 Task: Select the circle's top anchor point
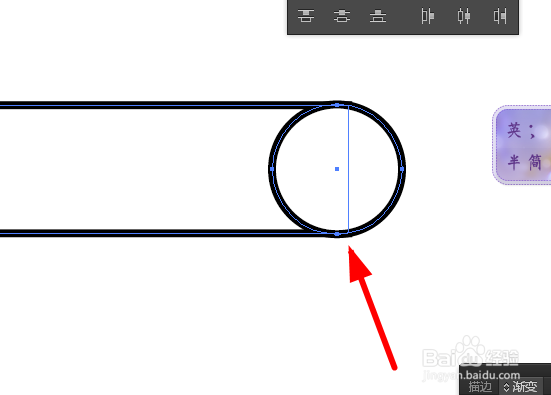tap(337, 105)
